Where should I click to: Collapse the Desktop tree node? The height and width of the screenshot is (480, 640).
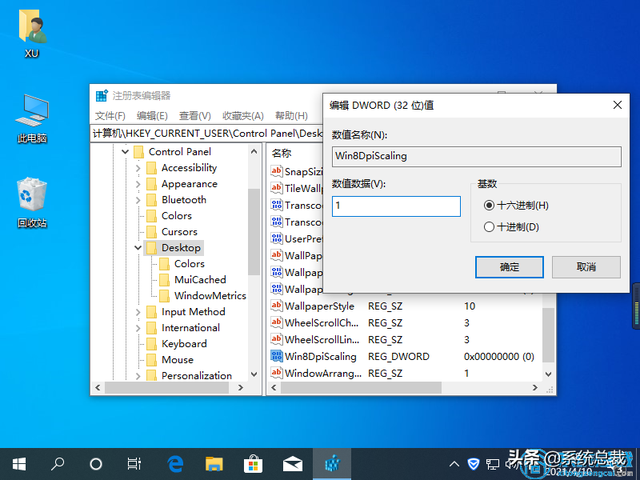coord(138,248)
